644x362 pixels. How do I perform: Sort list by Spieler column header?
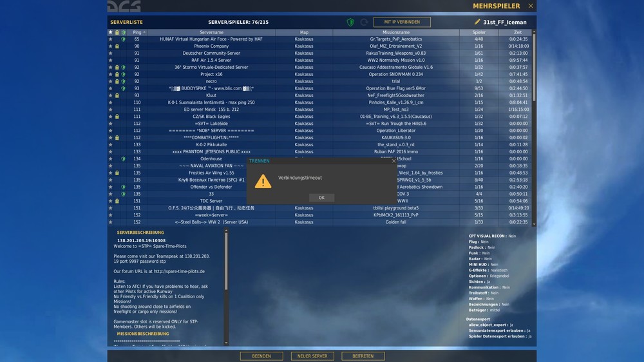point(479,32)
